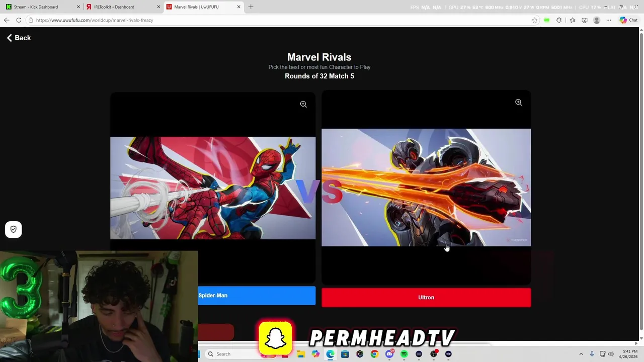Screen dimensions: 644x362
Task: Open the Favorites list icon
Action: (x=573, y=20)
